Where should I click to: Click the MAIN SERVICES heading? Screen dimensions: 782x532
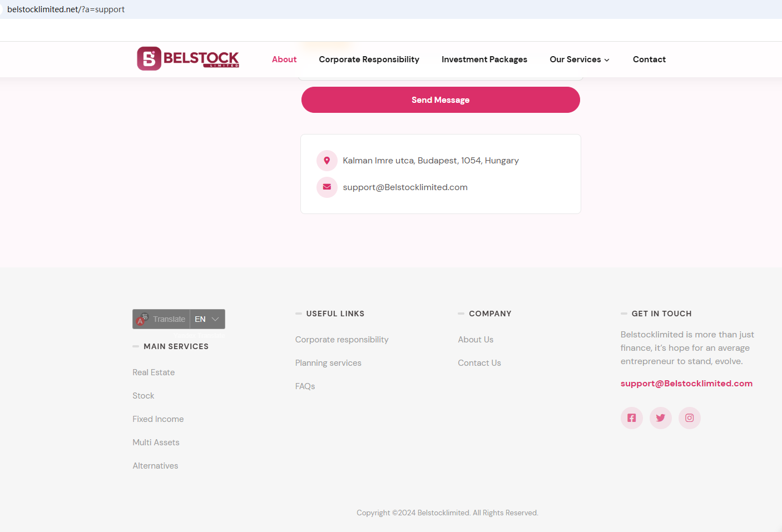point(176,346)
